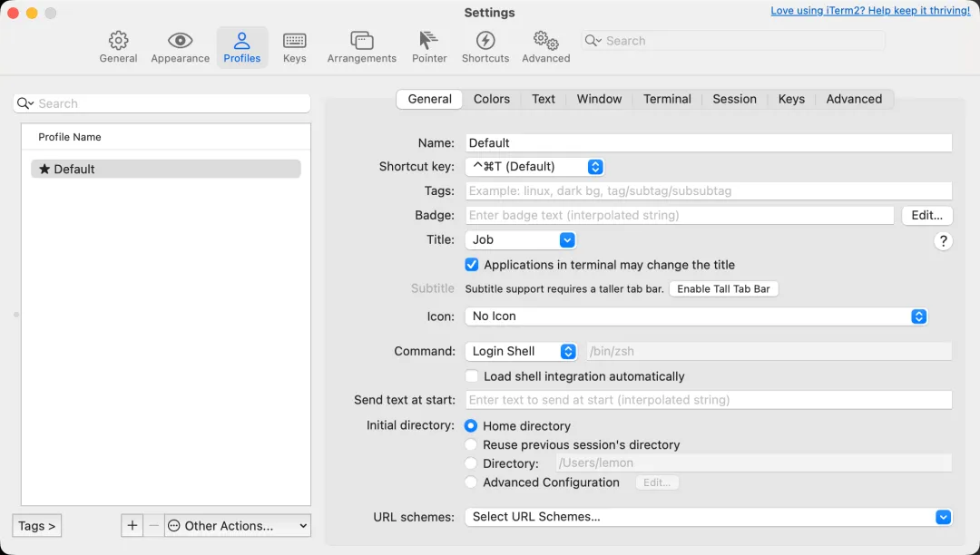
Task: Click the Badge text field
Action: (680, 216)
